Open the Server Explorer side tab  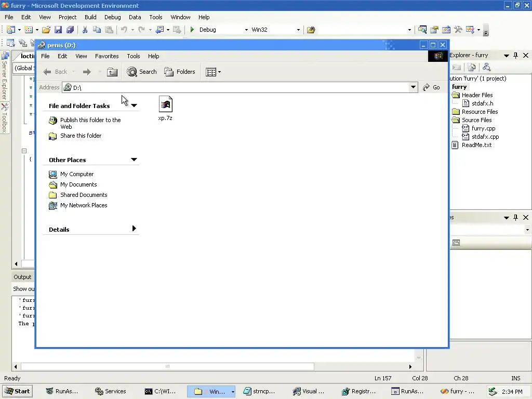4,76
